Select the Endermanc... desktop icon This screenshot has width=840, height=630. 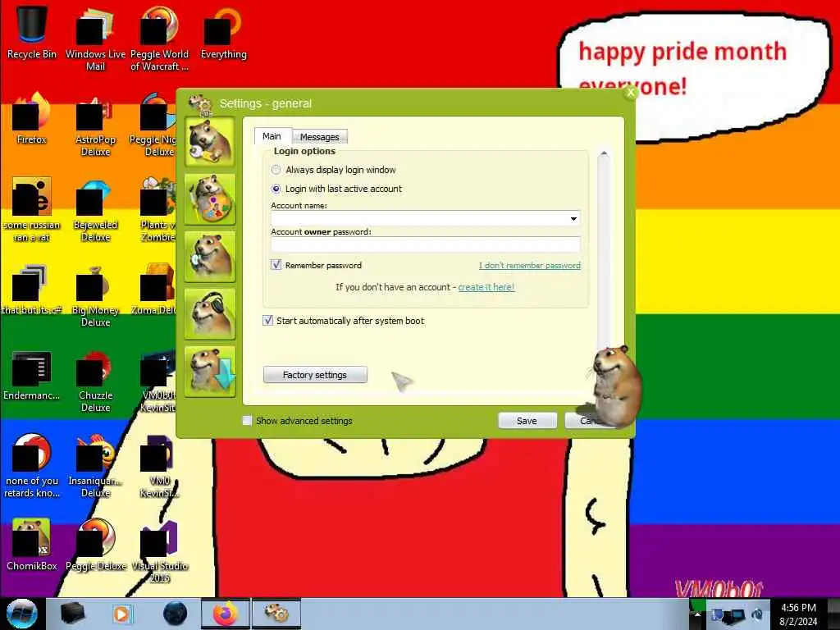click(32, 375)
